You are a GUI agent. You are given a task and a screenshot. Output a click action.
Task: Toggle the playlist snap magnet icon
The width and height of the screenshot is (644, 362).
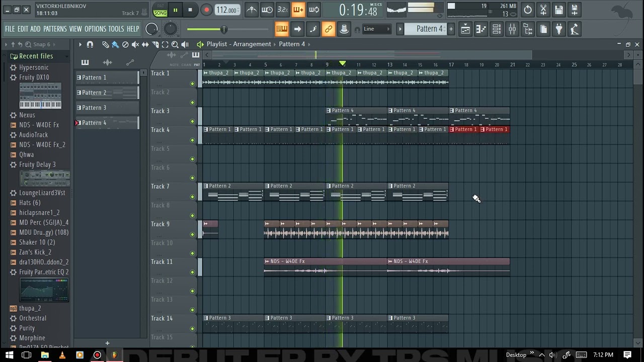[x=90, y=44]
